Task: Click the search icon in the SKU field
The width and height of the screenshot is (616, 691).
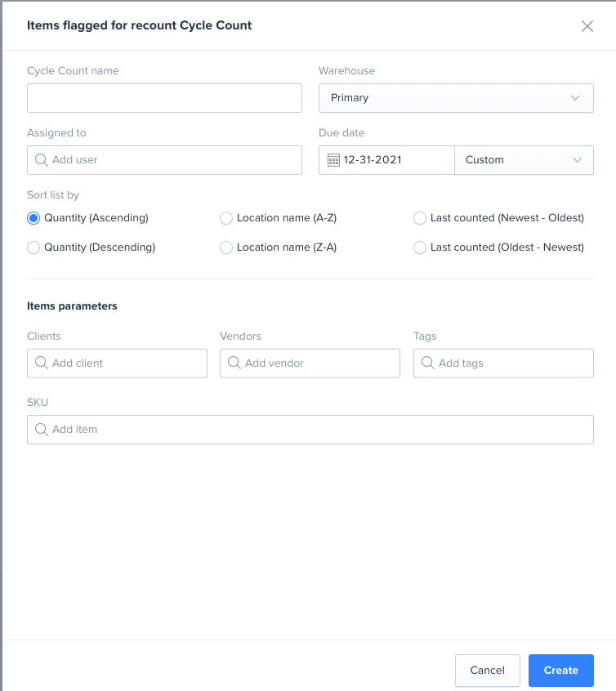Action: pyautogui.click(x=42, y=429)
